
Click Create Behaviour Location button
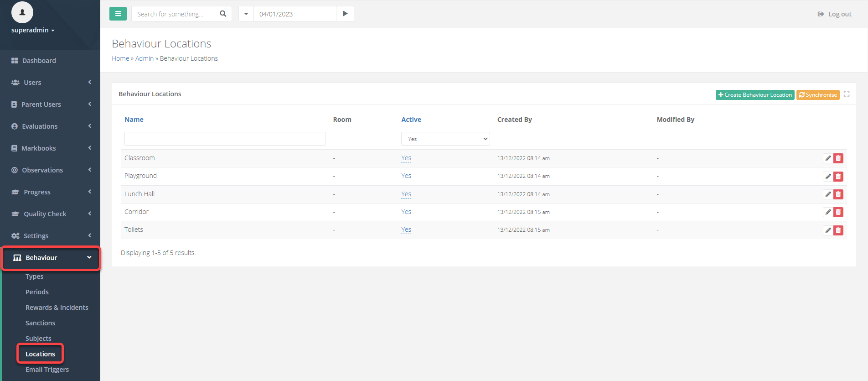pyautogui.click(x=755, y=95)
